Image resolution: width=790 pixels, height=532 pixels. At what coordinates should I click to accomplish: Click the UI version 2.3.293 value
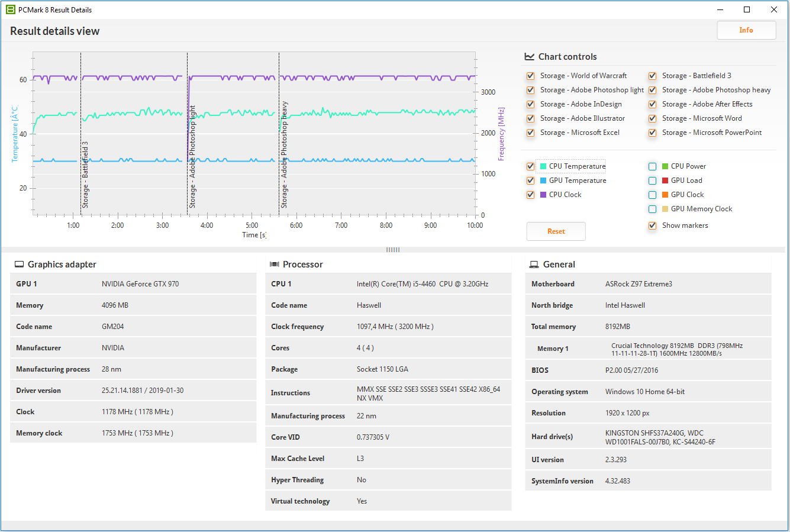pyautogui.click(x=616, y=460)
